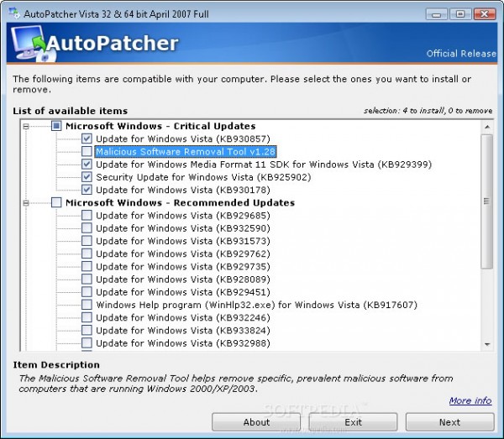Close the AutoPatcher window

coord(485,14)
